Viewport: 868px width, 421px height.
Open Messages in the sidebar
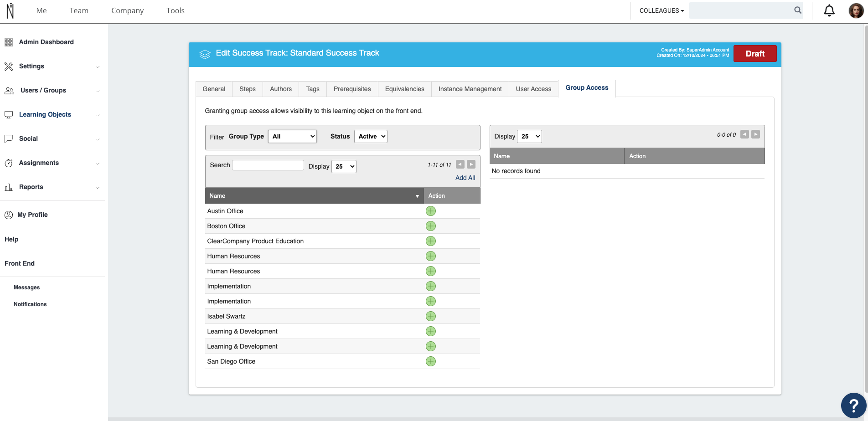(26, 288)
